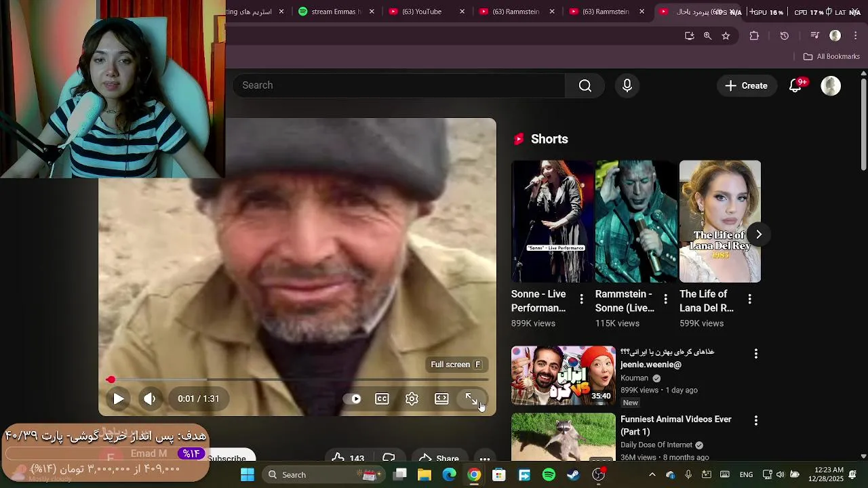Play the YouTube video
This screenshot has width=868, height=488.
[x=119, y=399]
